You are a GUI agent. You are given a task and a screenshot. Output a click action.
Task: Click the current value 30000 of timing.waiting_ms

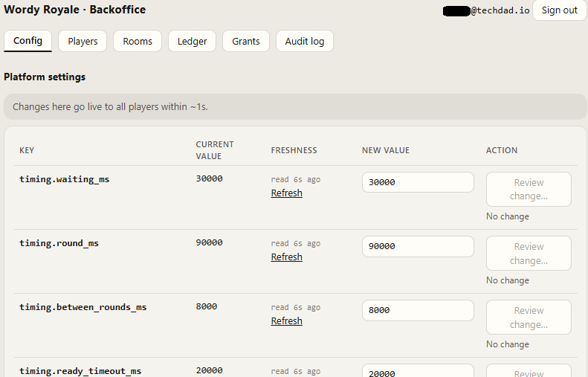click(x=209, y=178)
